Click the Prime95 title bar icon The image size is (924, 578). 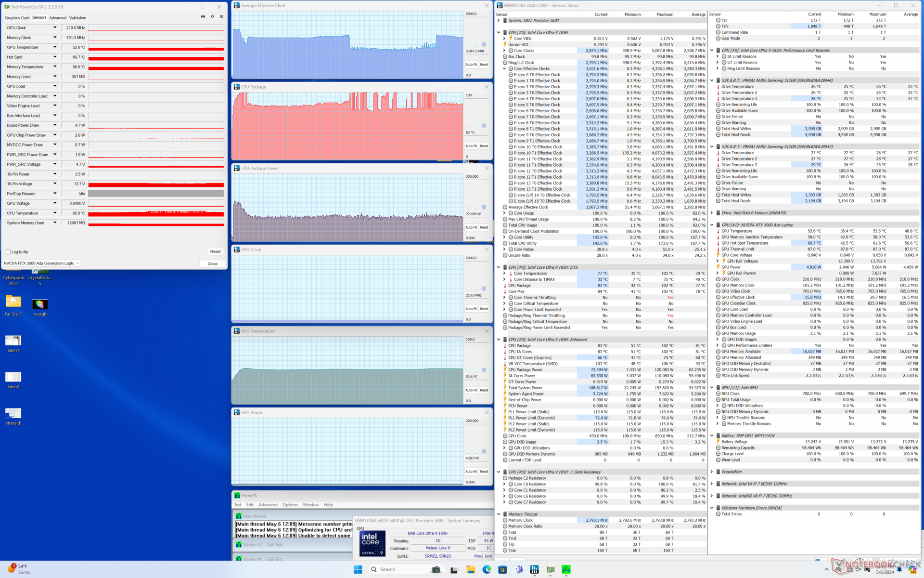click(237, 495)
